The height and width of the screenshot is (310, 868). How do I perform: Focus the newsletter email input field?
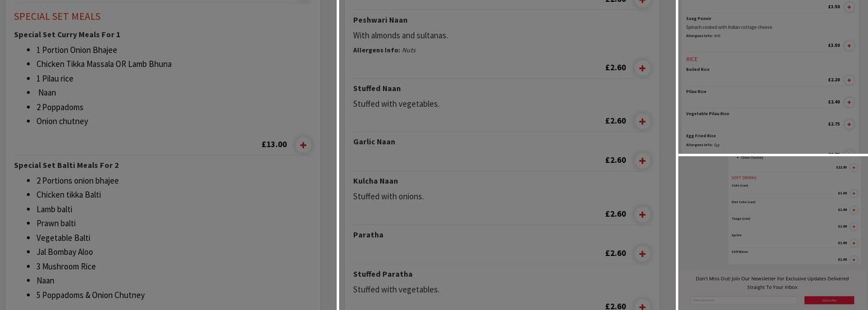coord(744,300)
